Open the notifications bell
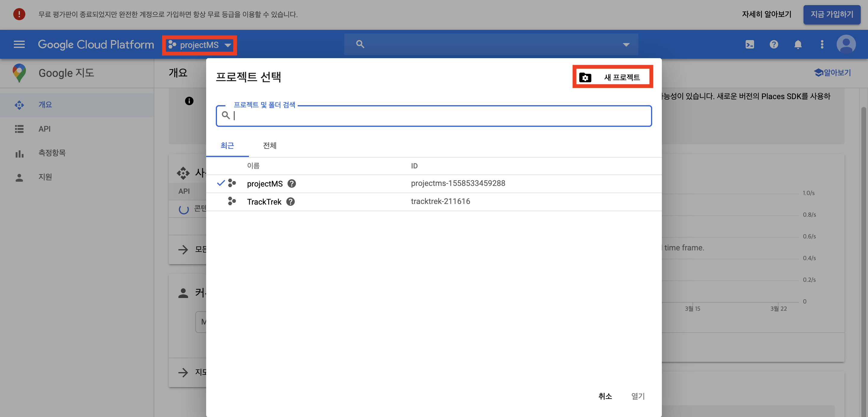The width and height of the screenshot is (868, 417). click(797, 45)
